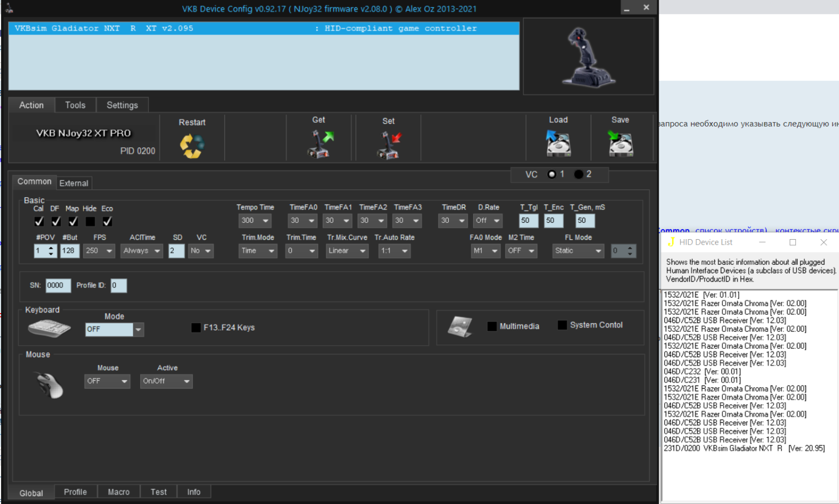Click the keyboard icon in Keyboard section
Image resolution: width=839 pixels, height=504 pixels.
(49, 328)
